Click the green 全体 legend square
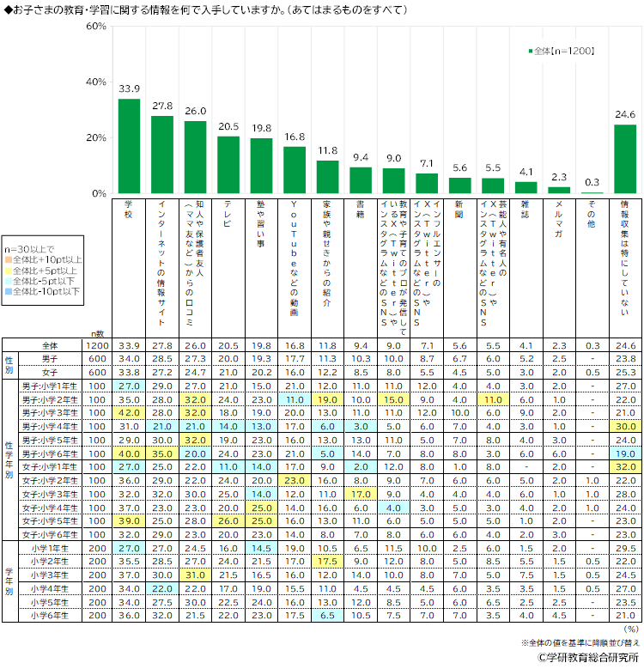This screenshot has width=644, height=669. [531, 52]
